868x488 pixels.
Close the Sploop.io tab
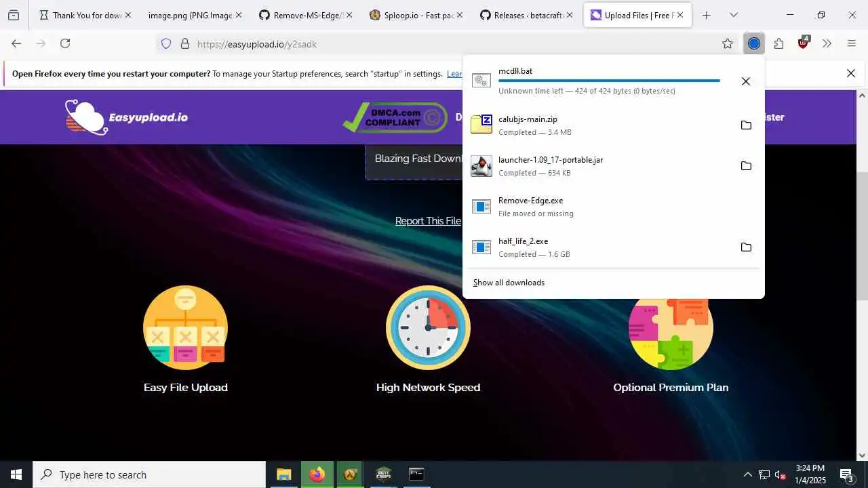(x=459, y=15)
